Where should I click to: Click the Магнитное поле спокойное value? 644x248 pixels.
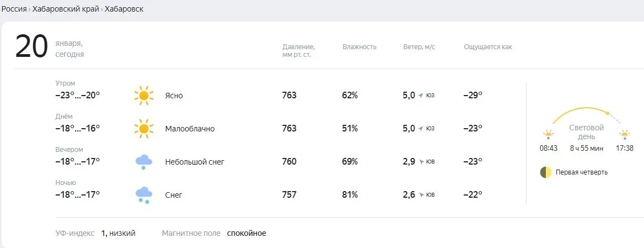point(246,233)
